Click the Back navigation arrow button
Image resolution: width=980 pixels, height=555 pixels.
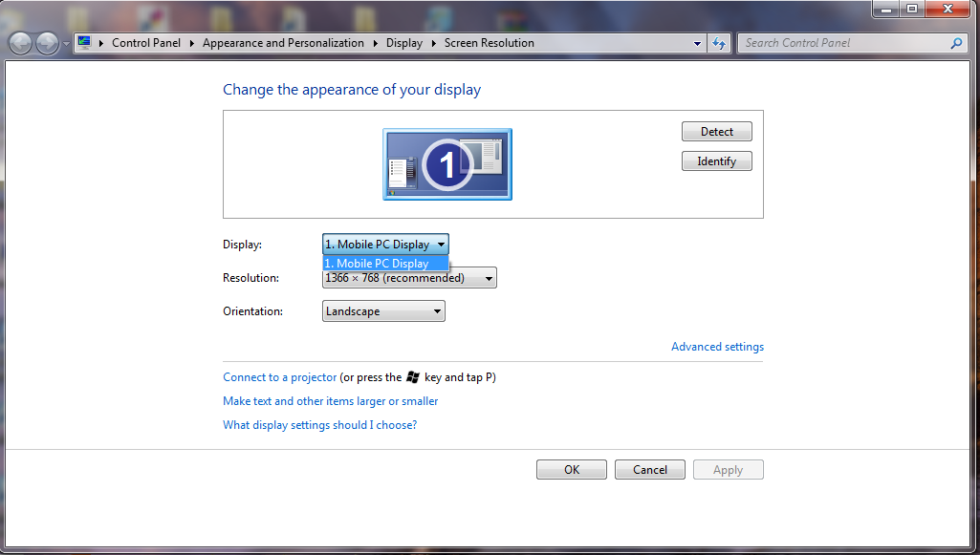(20, 43)
